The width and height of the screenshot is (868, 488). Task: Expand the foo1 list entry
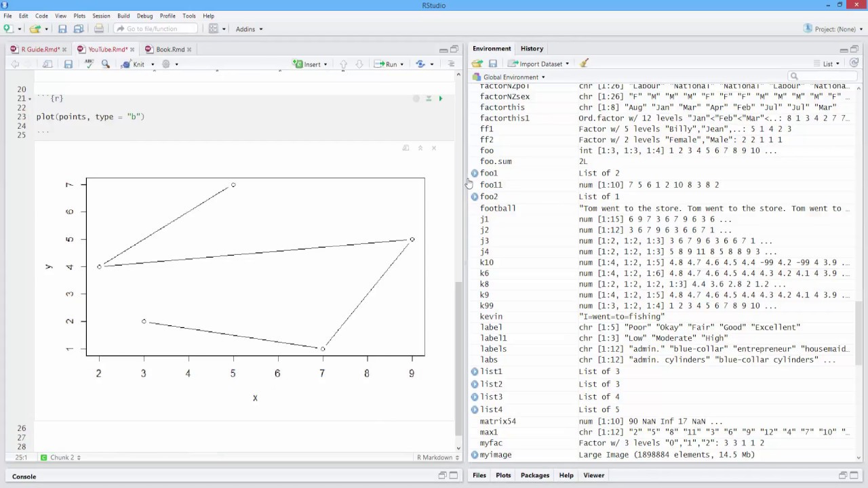(x=475, y=174)
